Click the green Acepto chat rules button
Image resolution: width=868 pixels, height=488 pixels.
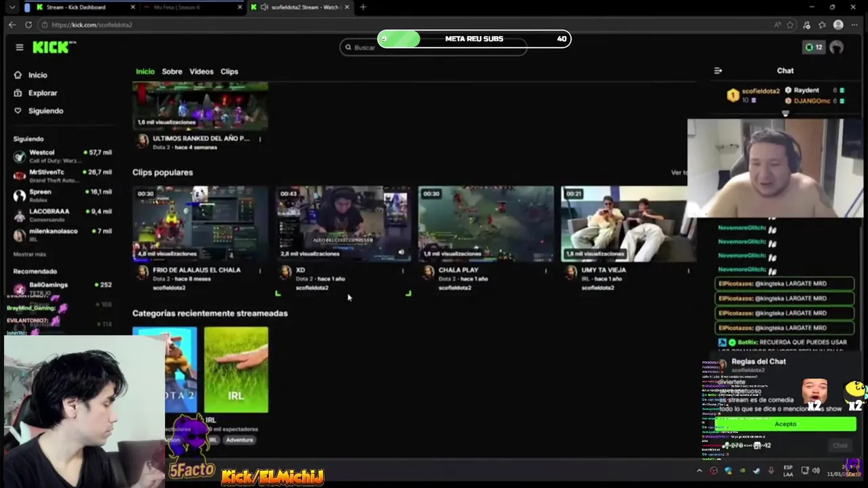pos(785,424)
